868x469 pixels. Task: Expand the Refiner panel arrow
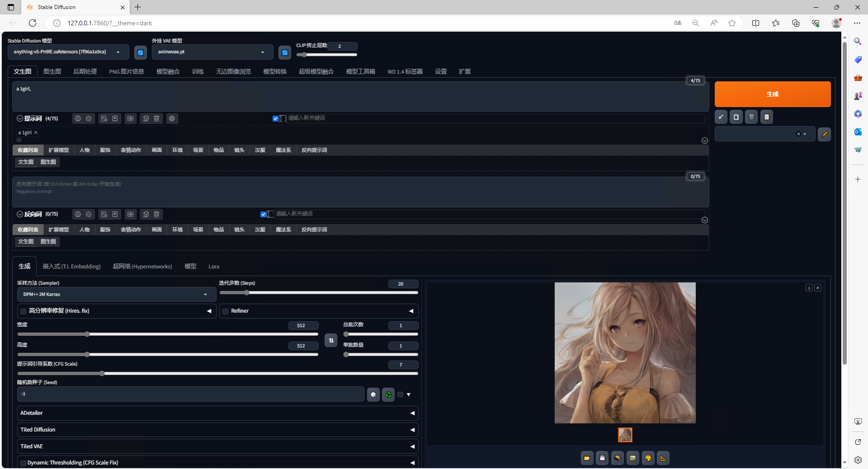tap(411, 311)
